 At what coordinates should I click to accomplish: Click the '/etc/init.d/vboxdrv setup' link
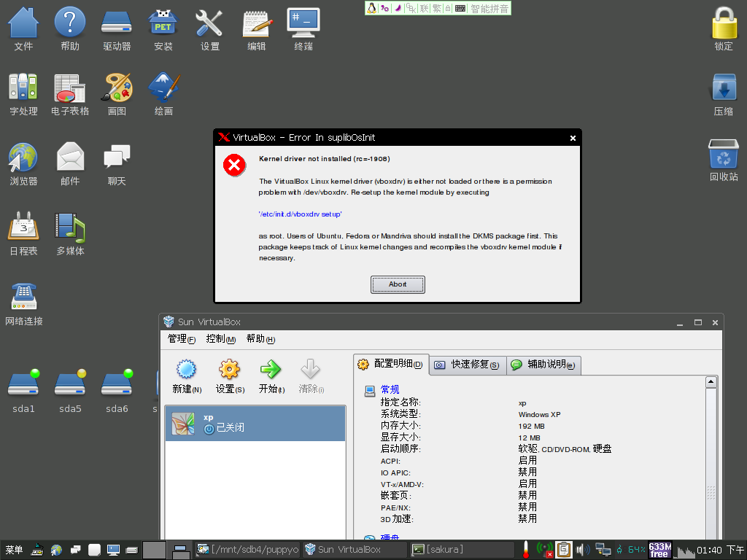(x=300, y=214)
